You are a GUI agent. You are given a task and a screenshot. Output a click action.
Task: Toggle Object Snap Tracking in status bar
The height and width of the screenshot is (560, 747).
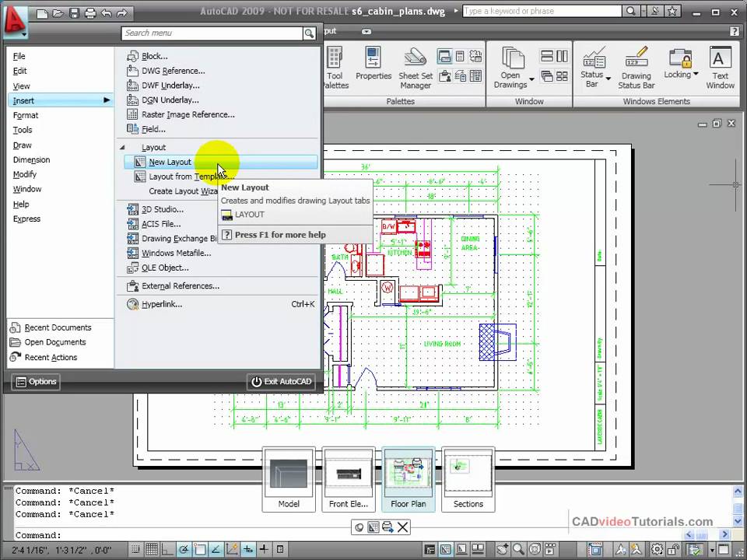tap(216, 550)
